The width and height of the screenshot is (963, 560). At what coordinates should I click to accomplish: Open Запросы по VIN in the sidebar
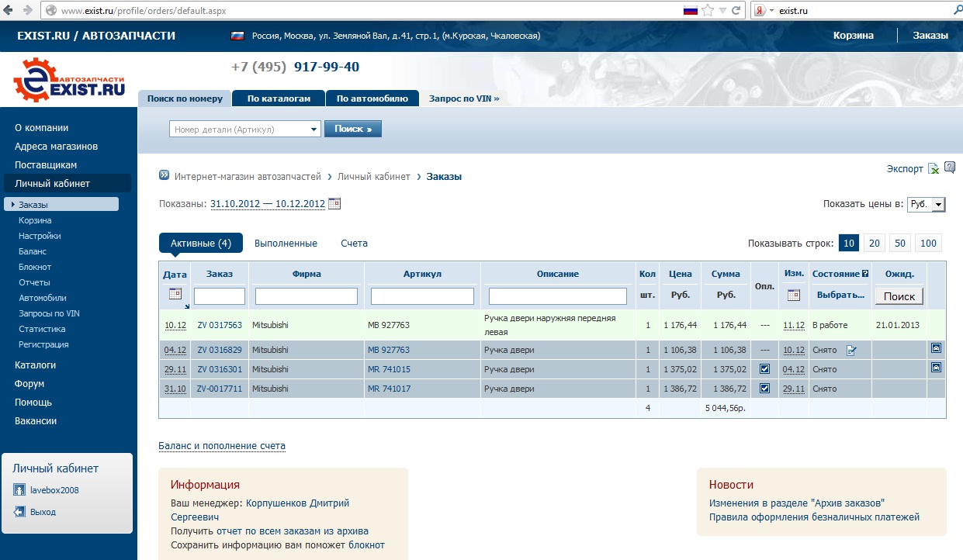50,313
